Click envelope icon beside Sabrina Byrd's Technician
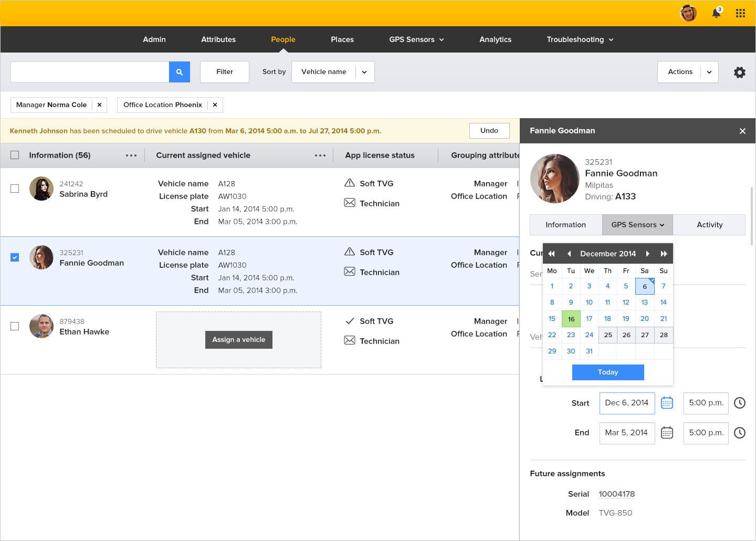 pyautogui.click(x=350, y=203)
